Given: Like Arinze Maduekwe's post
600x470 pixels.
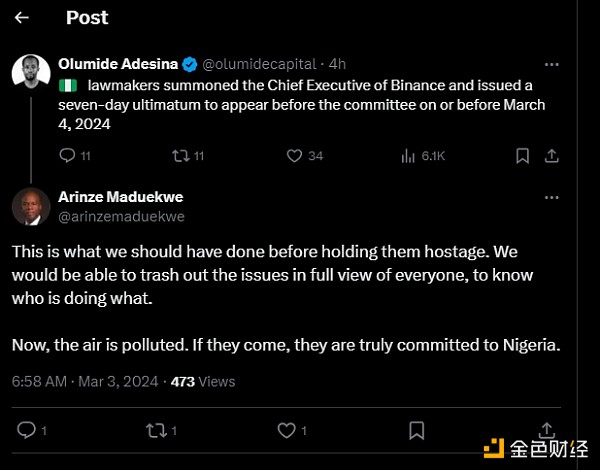Looking at the screenshot, I should [x=288, y=430].
